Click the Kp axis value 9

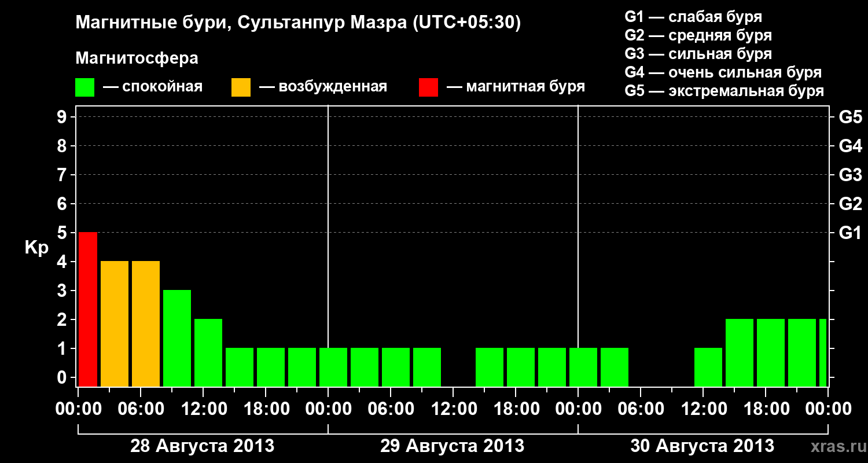tap(63, 117)
